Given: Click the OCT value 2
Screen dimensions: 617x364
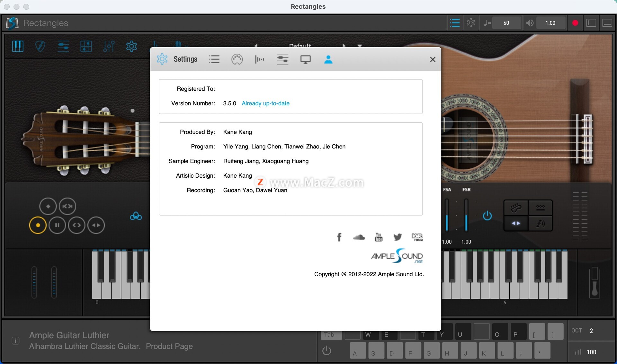Looking at the screenshot, I should [591, 331].
